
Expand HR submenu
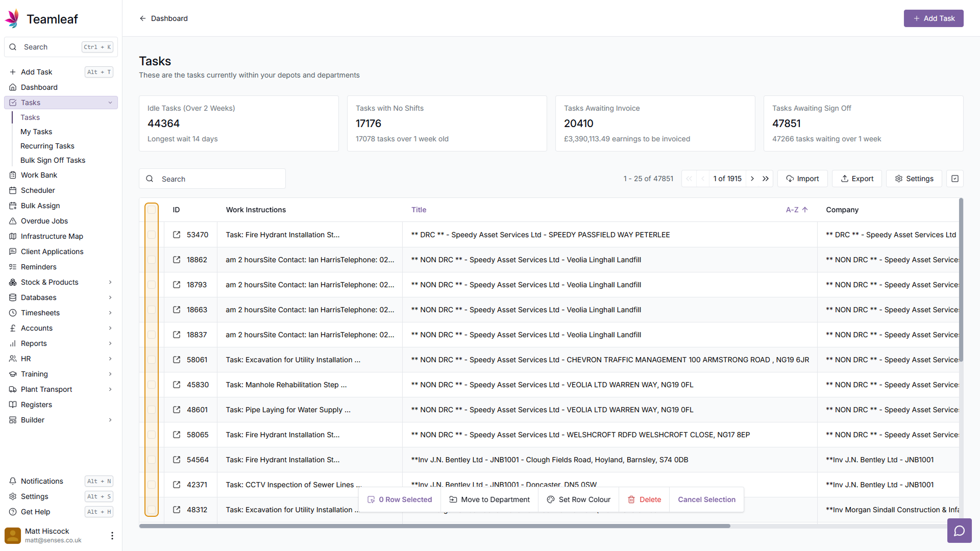click(x=110, y=359)
